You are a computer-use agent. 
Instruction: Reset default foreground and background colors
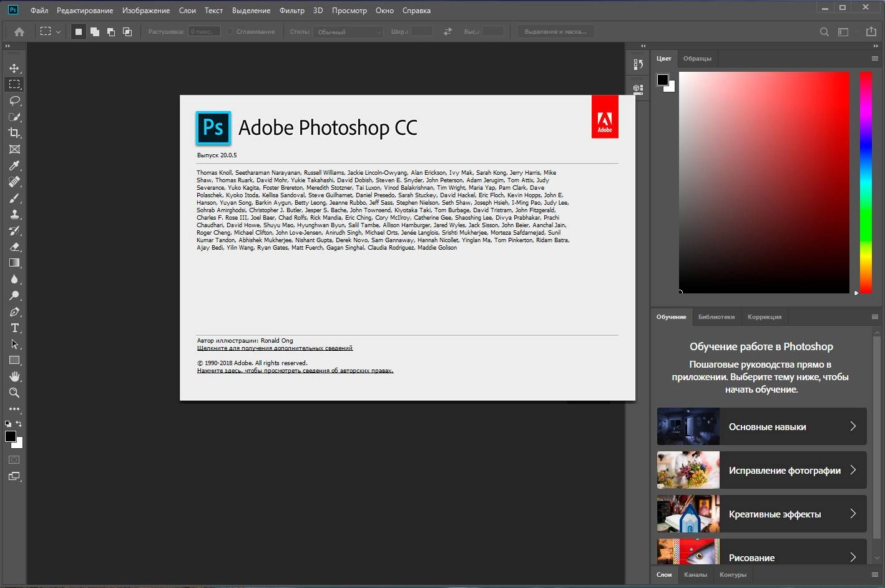coord(8,424)
